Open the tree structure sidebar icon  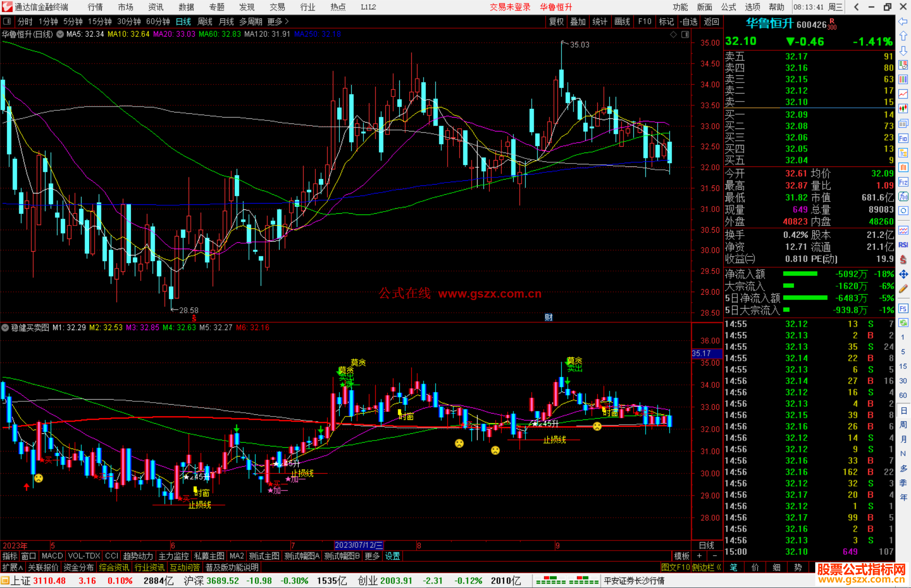point(903,153)
